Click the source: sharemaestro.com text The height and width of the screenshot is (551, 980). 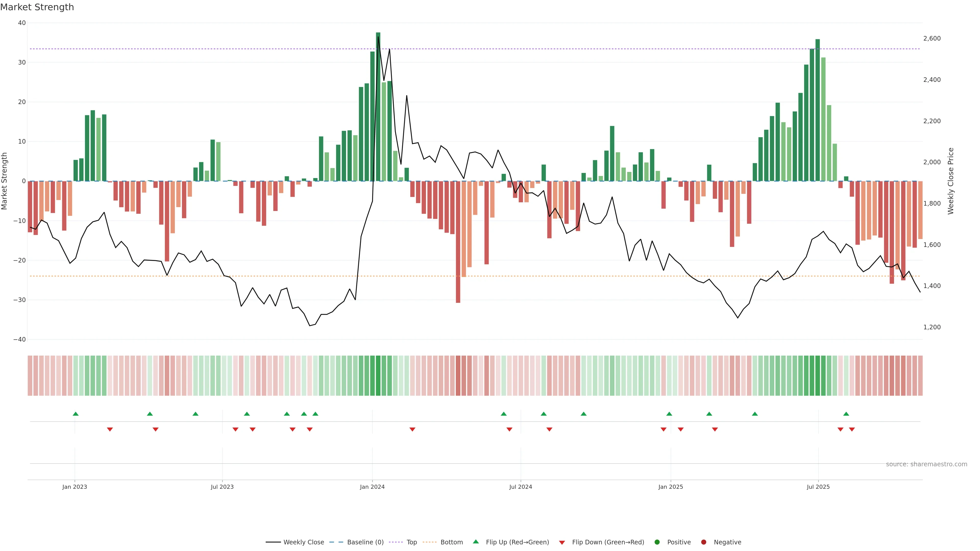point(926,464)
